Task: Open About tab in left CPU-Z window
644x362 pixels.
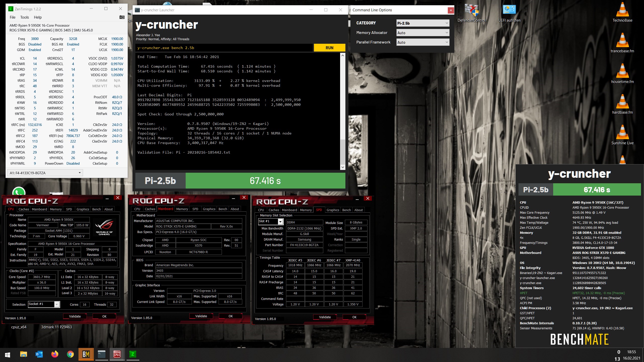Action: 108,209
